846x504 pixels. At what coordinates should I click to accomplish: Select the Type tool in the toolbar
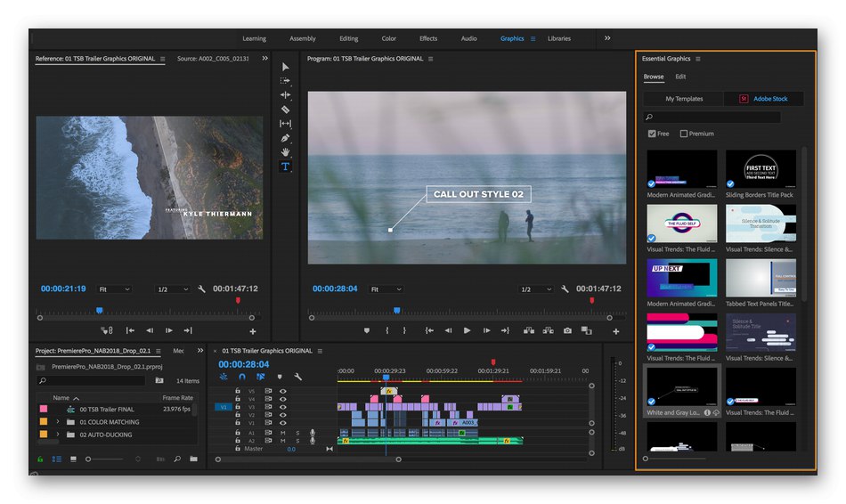tap(285, 167)
